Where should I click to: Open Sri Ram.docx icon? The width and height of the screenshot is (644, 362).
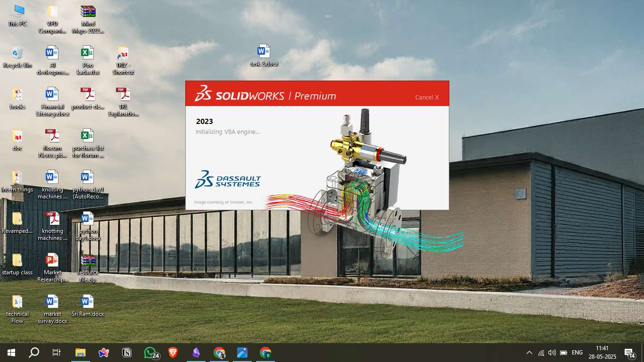point(88,306)
